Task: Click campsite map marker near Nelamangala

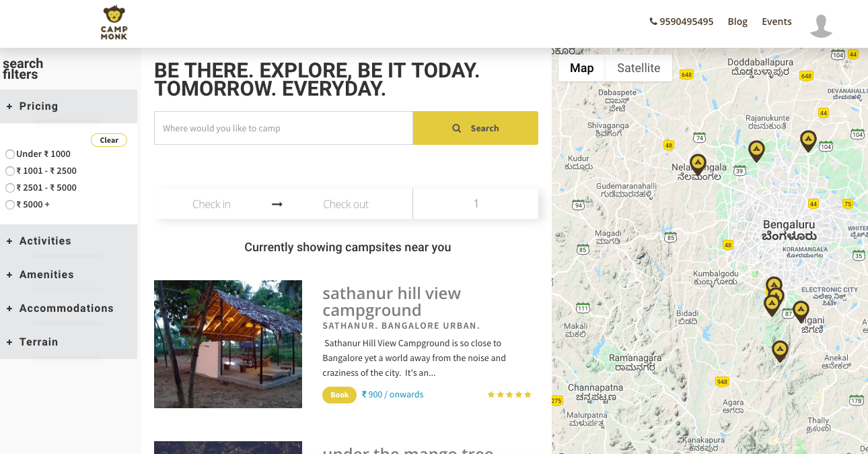Action: pos(698,164)
